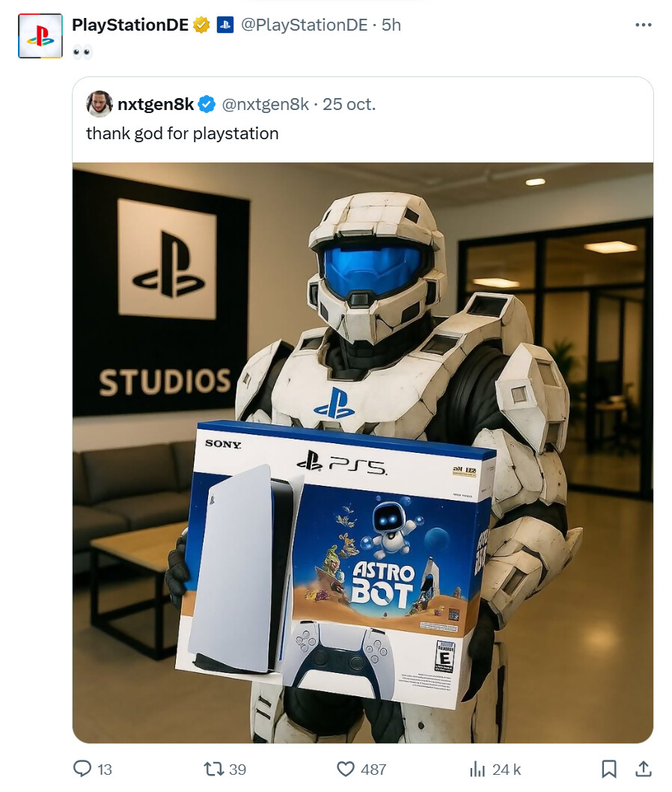The image size is (672, 792).
Task: Click the eyes emoji post text
Action: pos(82,52)
